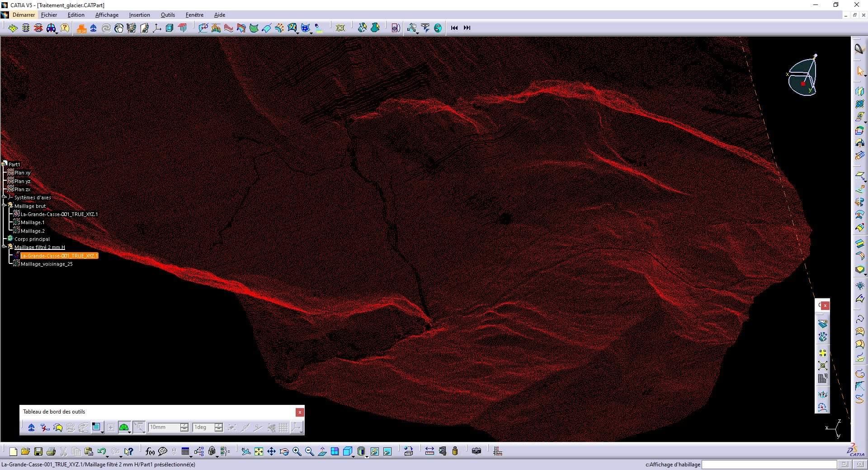Click the Zoom In magnifier icon
The image size is (868, 470).
click(x=297, y=451)
